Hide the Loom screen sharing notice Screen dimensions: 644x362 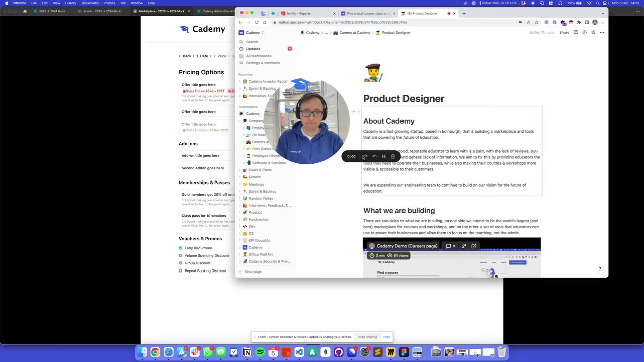coord(386,337)
